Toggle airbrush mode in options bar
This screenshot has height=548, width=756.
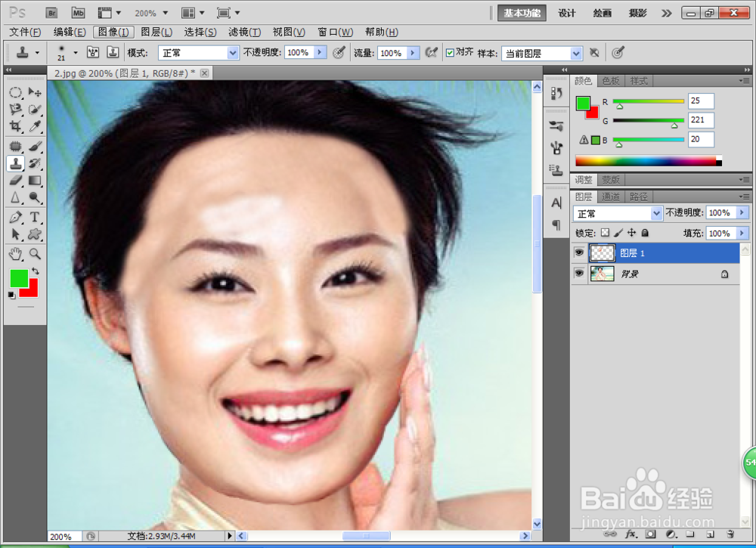(431, 53)
